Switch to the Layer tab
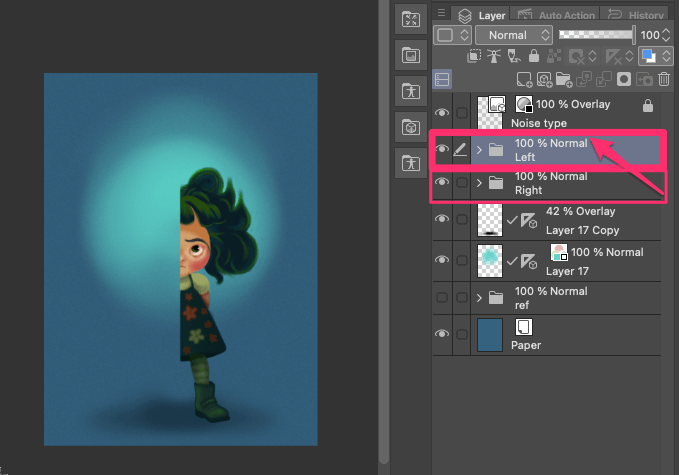The height and width of the screenshot is (475, 679). click(481, 15)
